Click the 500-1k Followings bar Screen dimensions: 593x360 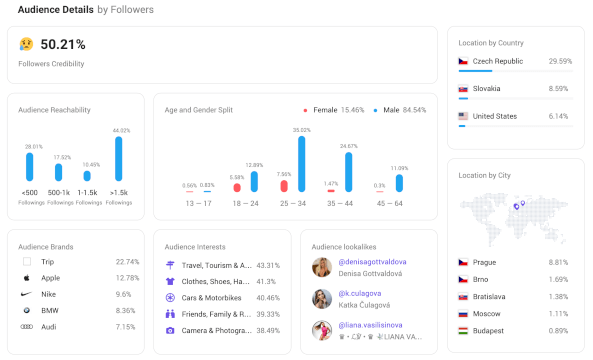pyautogui.click(x=59, y=172)
